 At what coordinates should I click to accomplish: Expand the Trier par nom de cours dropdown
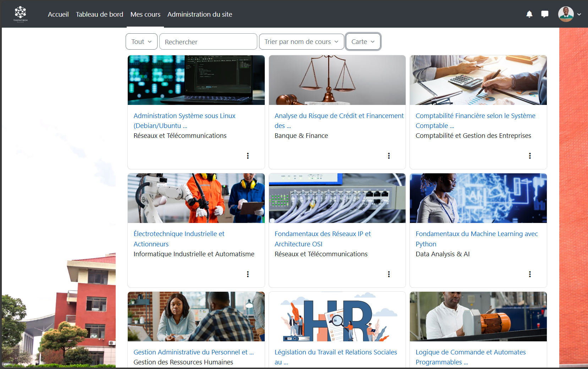(301, 42)
